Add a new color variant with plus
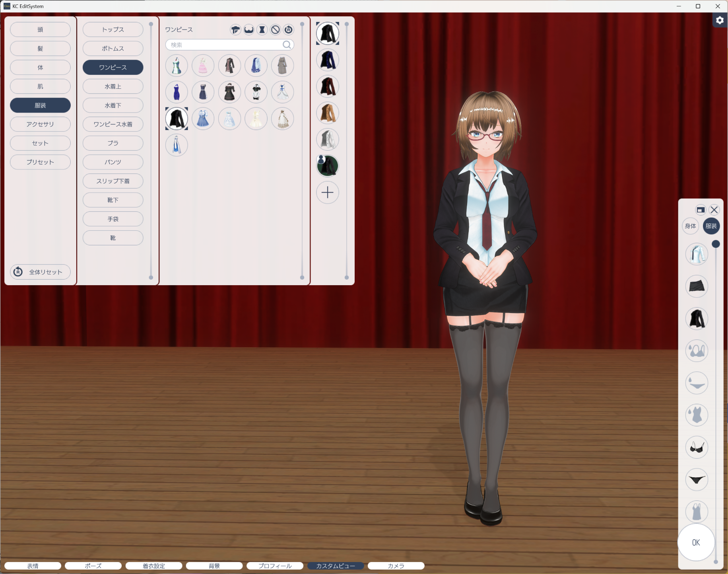Screen dimensions: 728x574 click(328, 193)
